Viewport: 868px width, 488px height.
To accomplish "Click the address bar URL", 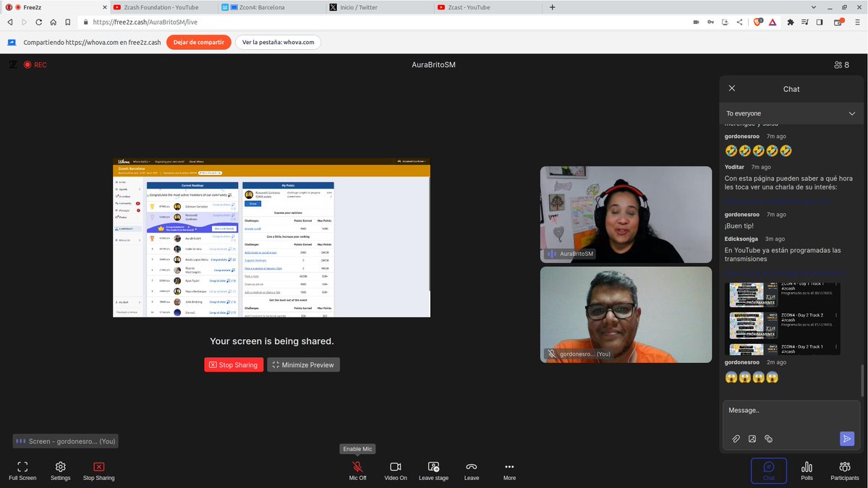I will (x=145, y=22).
